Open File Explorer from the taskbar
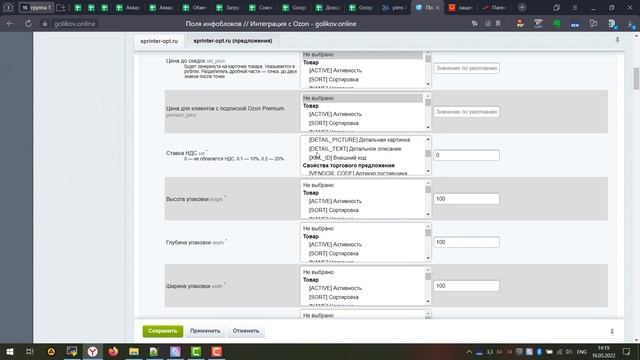 point(134,351)
